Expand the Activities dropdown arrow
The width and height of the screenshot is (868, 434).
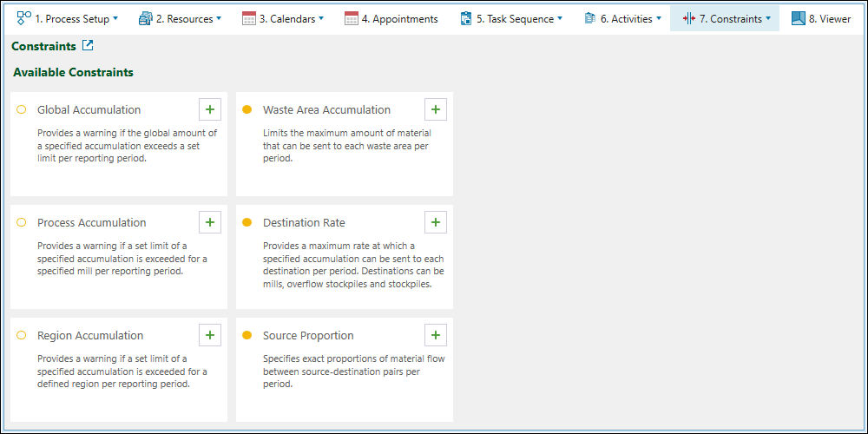tap(658, 18)
